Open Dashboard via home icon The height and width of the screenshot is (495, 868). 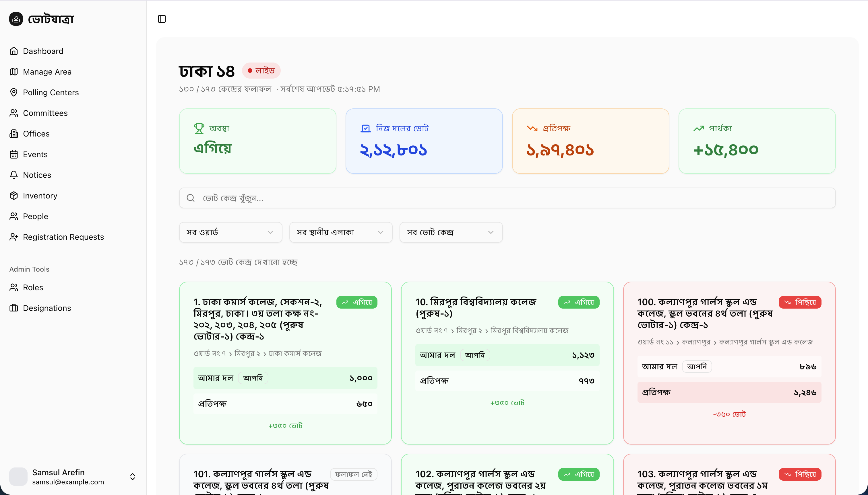pyautogui.click(x=13, y=51)
